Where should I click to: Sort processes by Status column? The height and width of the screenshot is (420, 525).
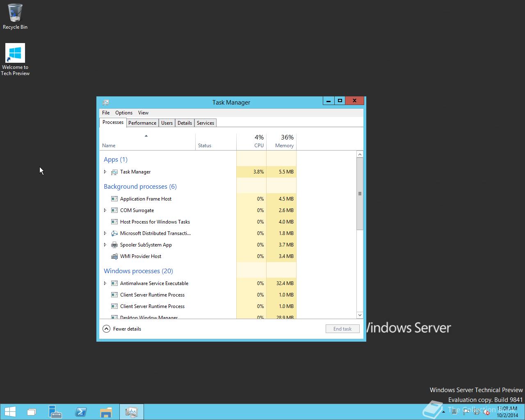coord(216,142)
